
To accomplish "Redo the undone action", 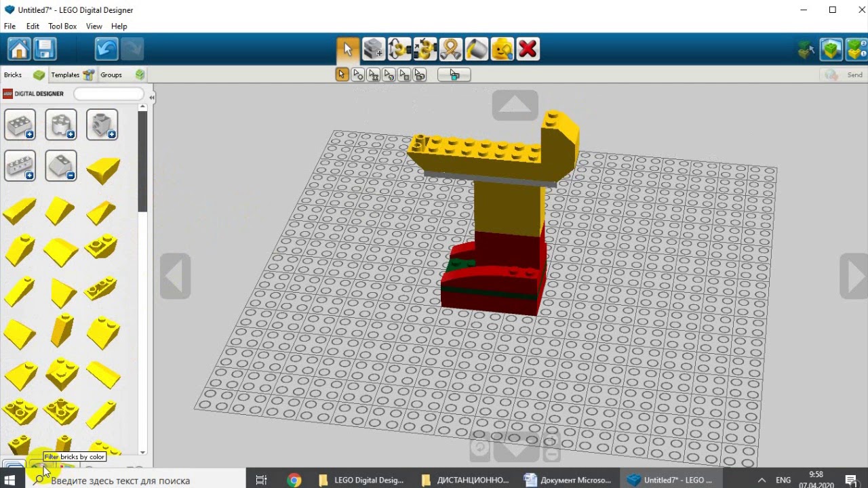I will (132, 49).
